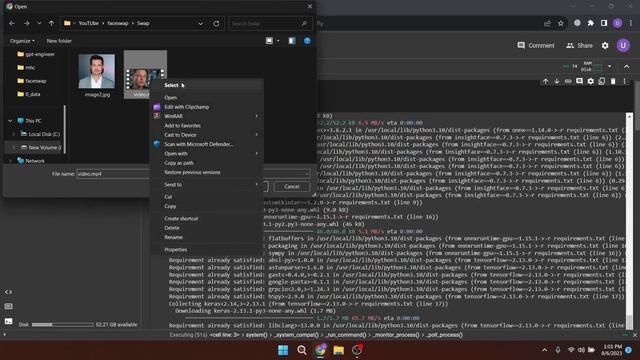Refresh the Swap folder listing
The height and width of the screenshot is (360, 640).
[216, 24]
